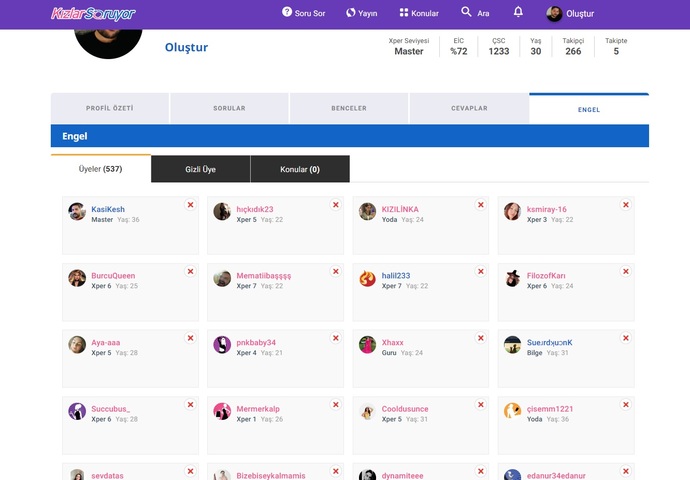Click Succubus_'s purple avatar icon
This screenshot has height=480, width=690.
77,411
